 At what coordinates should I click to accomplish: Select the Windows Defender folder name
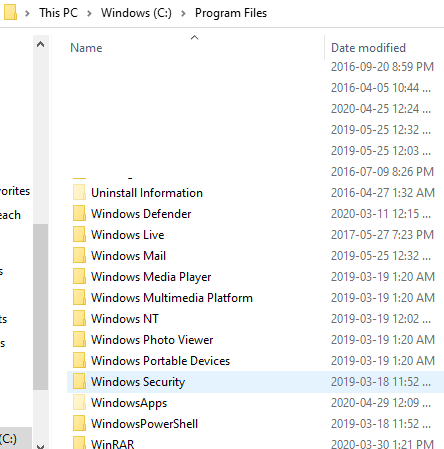pyautogui.click(x=141, y=214)
